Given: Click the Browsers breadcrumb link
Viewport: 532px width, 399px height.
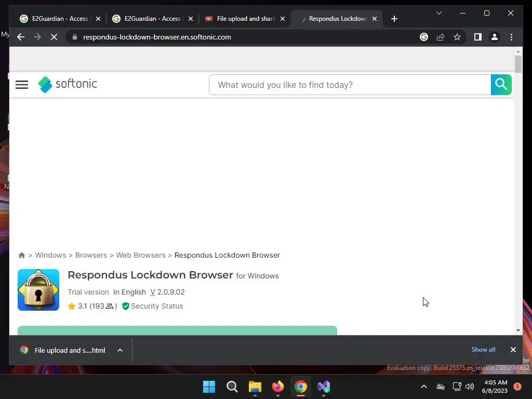Looking at the screenshot, I should click(x=91, y=255).
